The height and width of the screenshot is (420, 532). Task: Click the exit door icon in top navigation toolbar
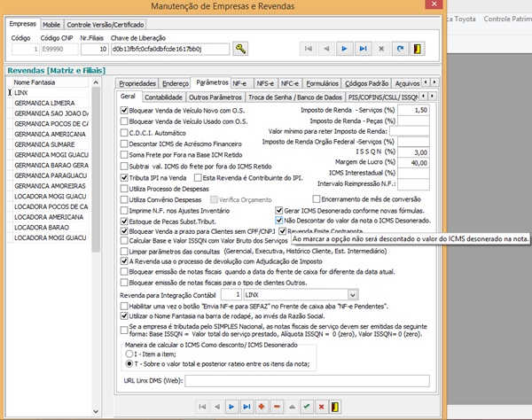point(419,48)
